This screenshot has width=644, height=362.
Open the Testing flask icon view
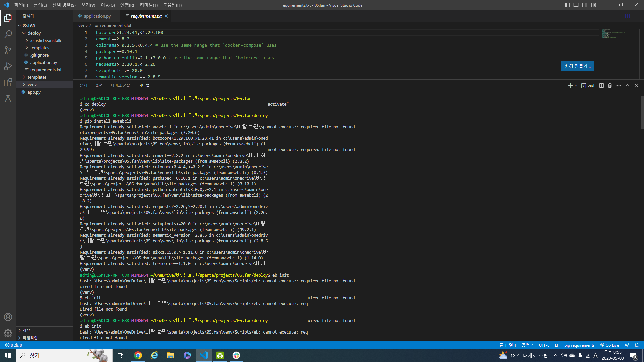tap(8, 99)
